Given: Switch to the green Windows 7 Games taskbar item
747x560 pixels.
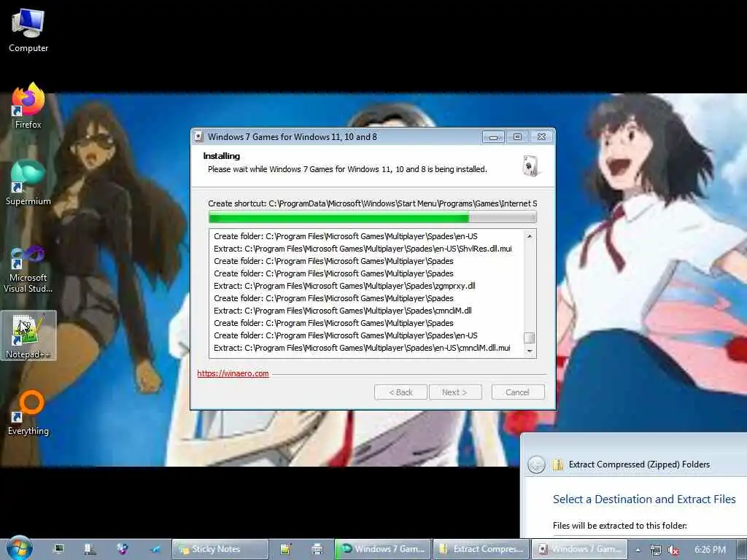Looking at the screenshot, I should point(382,549).
